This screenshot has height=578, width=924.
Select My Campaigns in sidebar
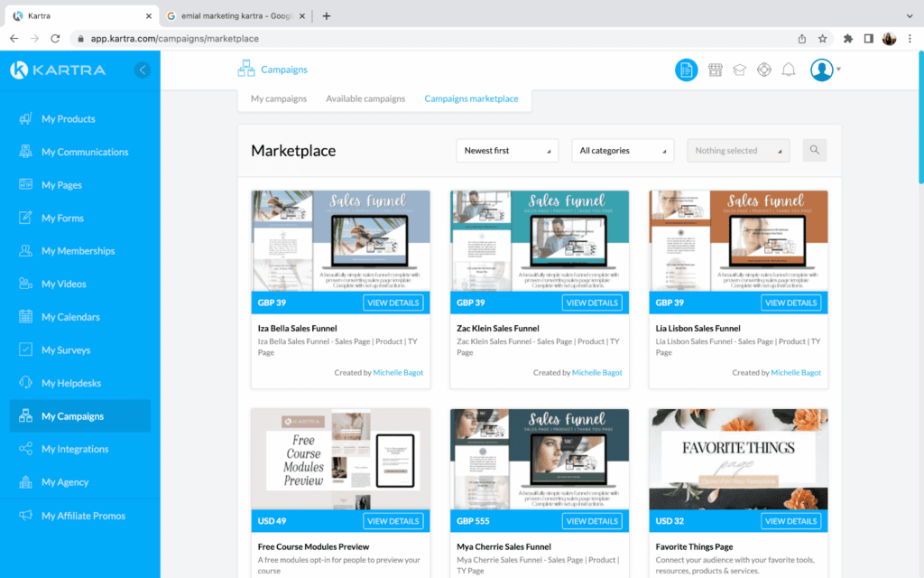[x=79, y=415]
